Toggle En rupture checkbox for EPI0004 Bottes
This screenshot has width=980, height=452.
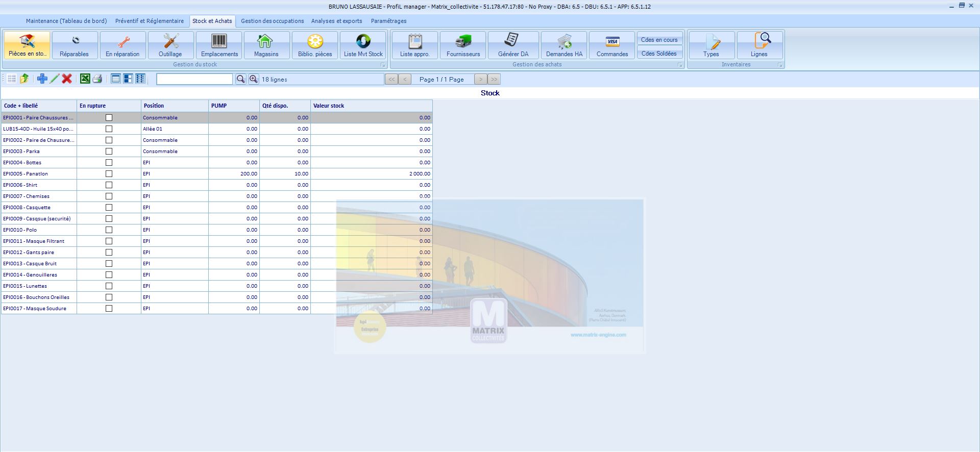pyautogui.click(x=109, y=162)
